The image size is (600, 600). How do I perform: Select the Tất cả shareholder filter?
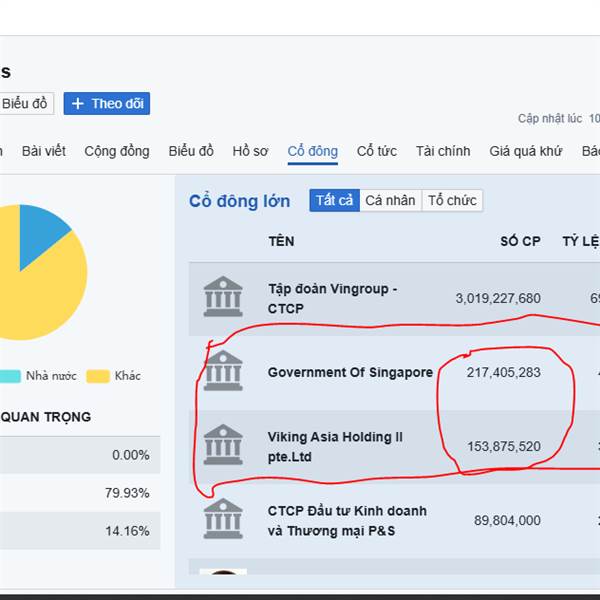334,200
